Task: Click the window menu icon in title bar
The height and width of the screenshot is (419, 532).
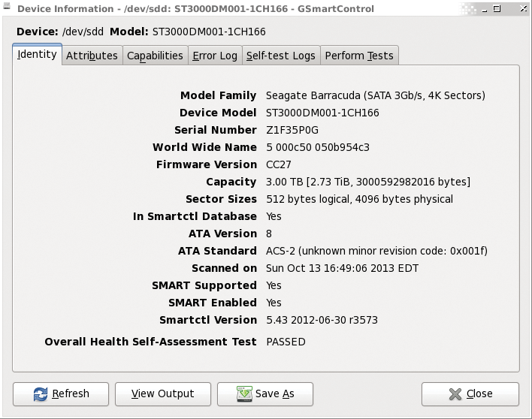Action: coord(7,6)
